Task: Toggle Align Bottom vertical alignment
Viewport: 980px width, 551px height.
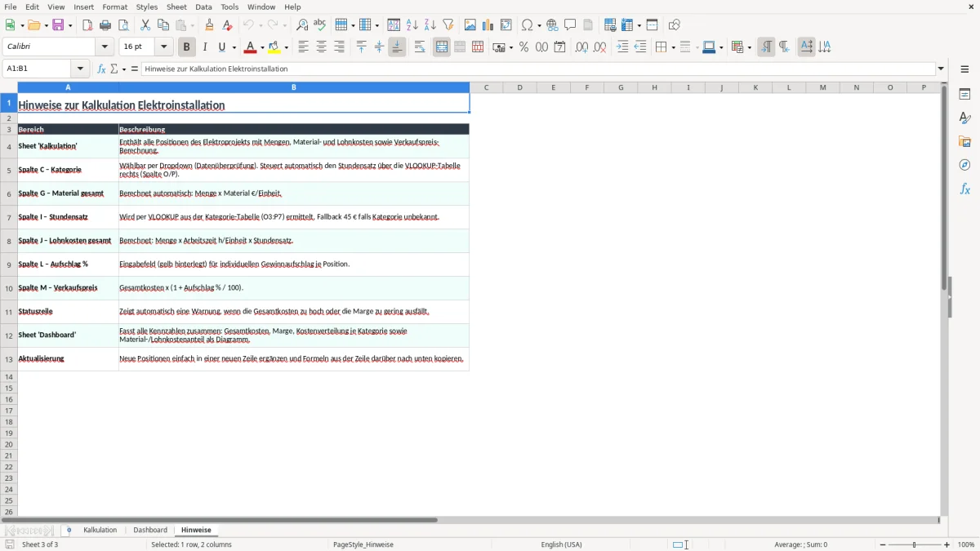Action: tap(397, 47)
